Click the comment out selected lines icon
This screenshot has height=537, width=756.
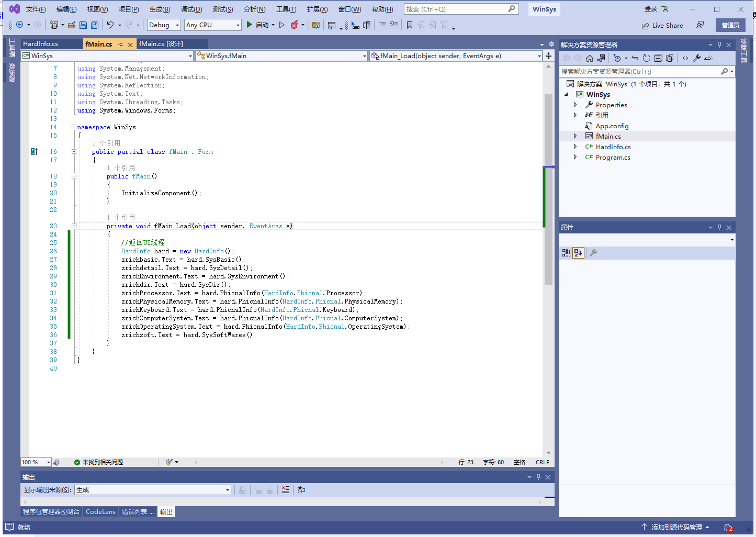382,25
